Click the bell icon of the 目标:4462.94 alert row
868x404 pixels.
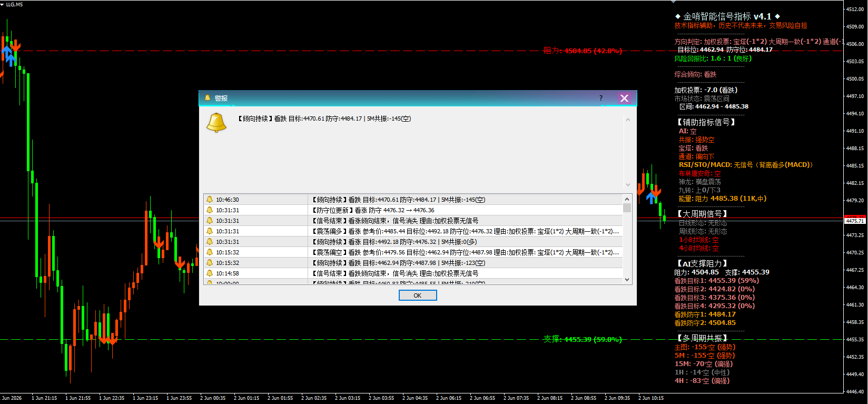[210, 263]
